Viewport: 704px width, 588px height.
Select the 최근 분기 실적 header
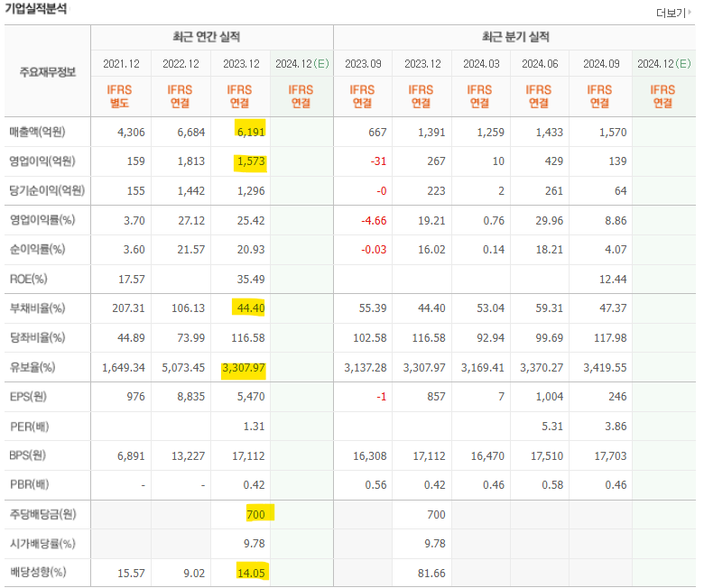point(515,36)
